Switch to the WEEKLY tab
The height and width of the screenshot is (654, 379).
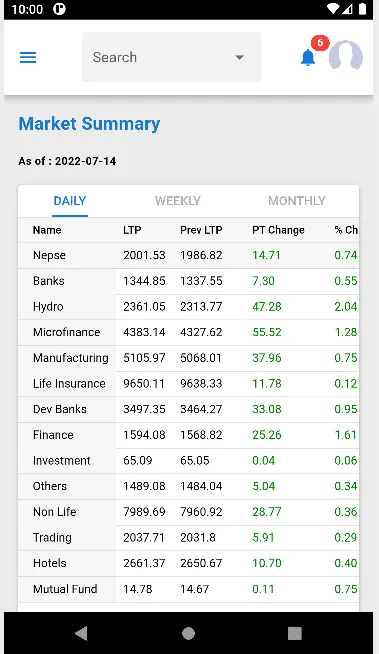click(x=178, y=201)
